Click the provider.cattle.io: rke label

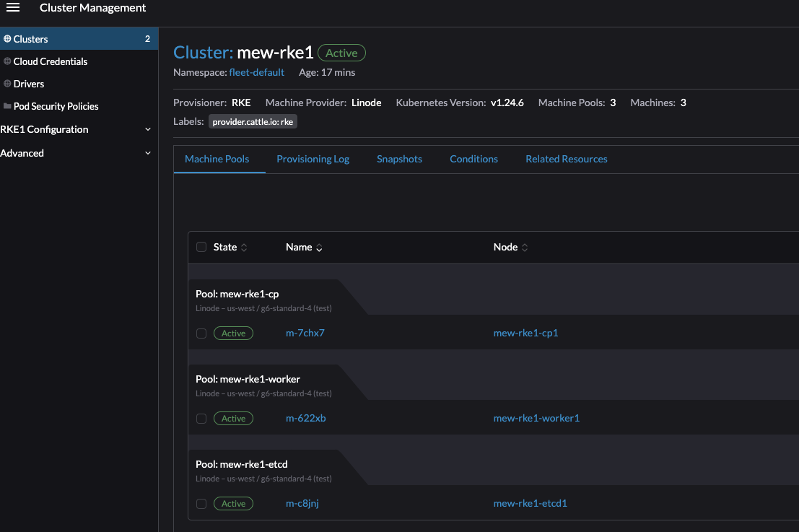[253, 121]
